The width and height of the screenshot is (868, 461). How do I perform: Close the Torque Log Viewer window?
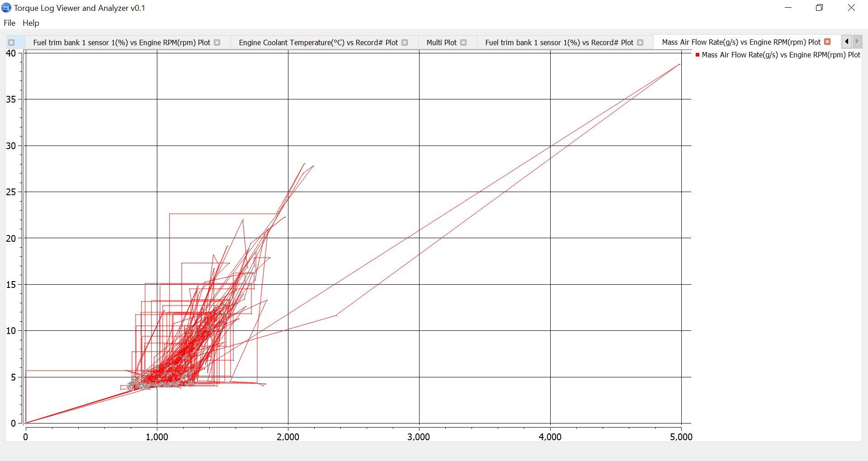851,8
